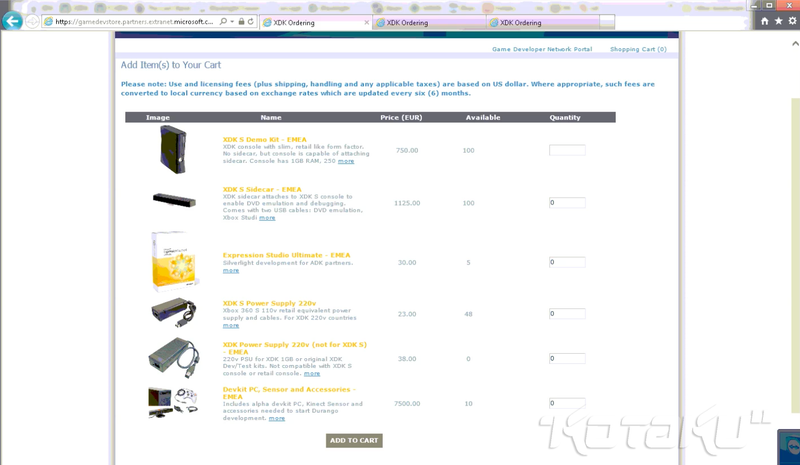800x465 pixels.
Task: Open XDK S Power Supply 220v title
Action: pyautogui.click(x=269, y=303)
